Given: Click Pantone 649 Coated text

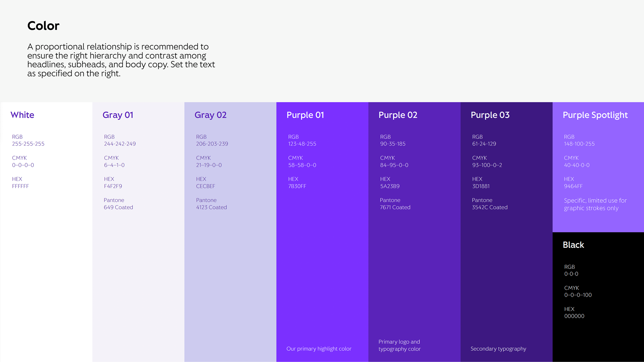Looking at the screenshot, I should pos(118,207).
